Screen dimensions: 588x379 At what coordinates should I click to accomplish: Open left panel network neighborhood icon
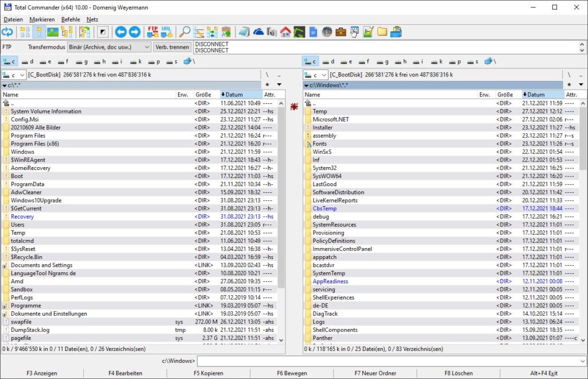tap(189, 61)
